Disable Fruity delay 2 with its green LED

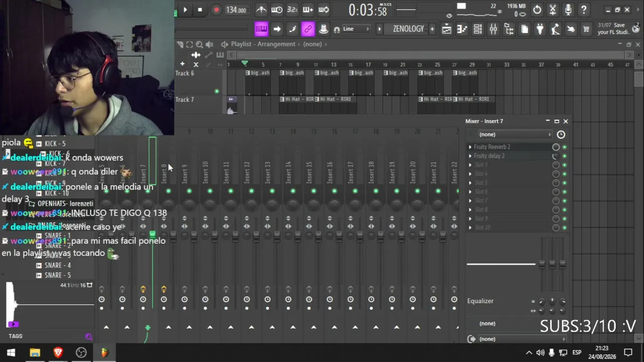coord(565,156)
